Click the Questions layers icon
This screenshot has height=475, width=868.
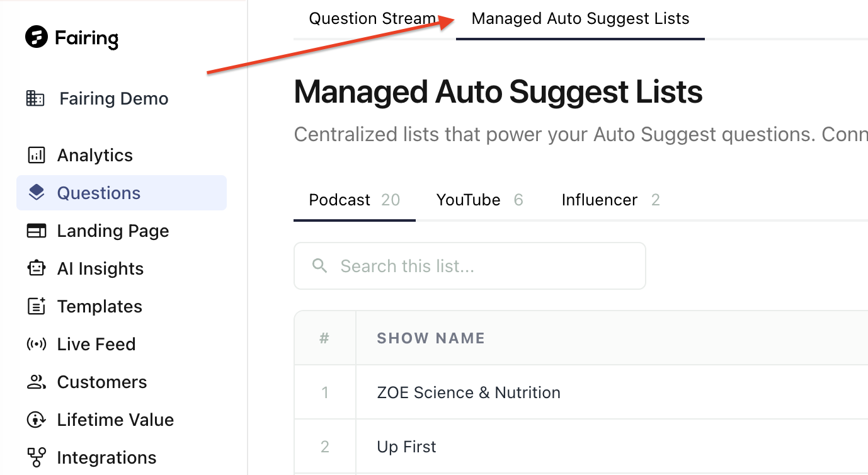click(x=37, y=193)
